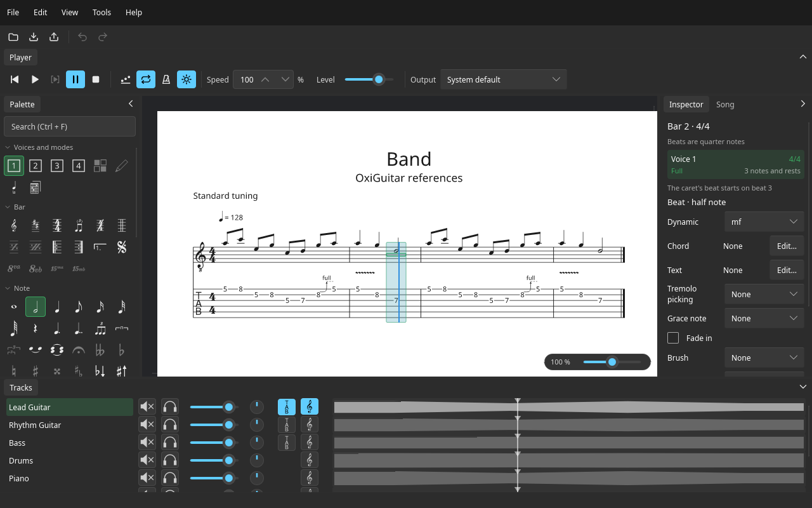
Task: Tick the Fade in checkbox
Action: click(x=673, y=338)
